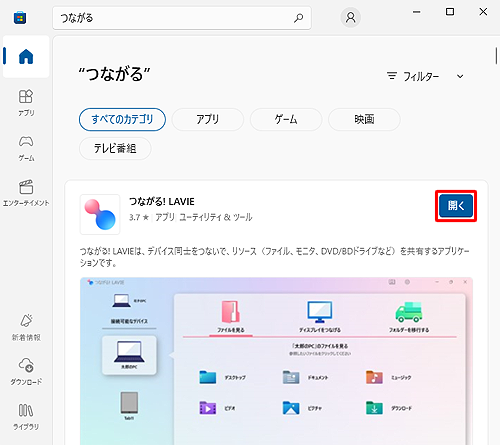Screen dimensions: 500x445
Task: Click the 開く button for つながる! LAVIE
Action: 456,206
